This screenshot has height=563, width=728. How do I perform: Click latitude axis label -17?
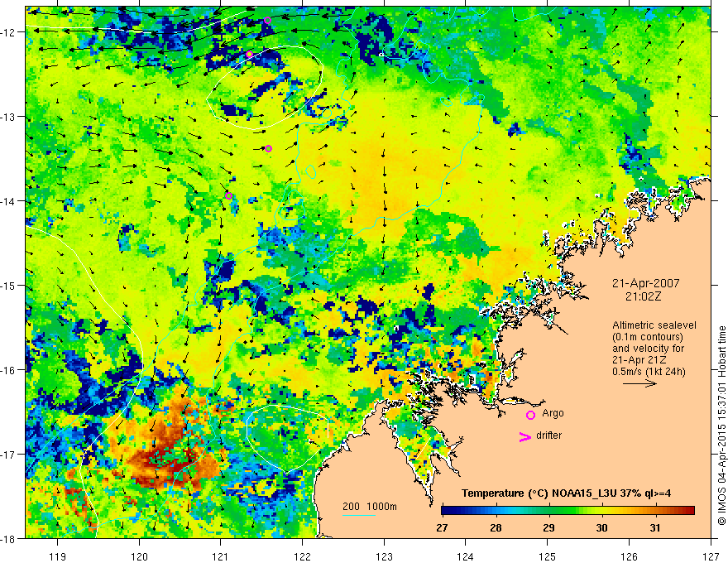8,455
